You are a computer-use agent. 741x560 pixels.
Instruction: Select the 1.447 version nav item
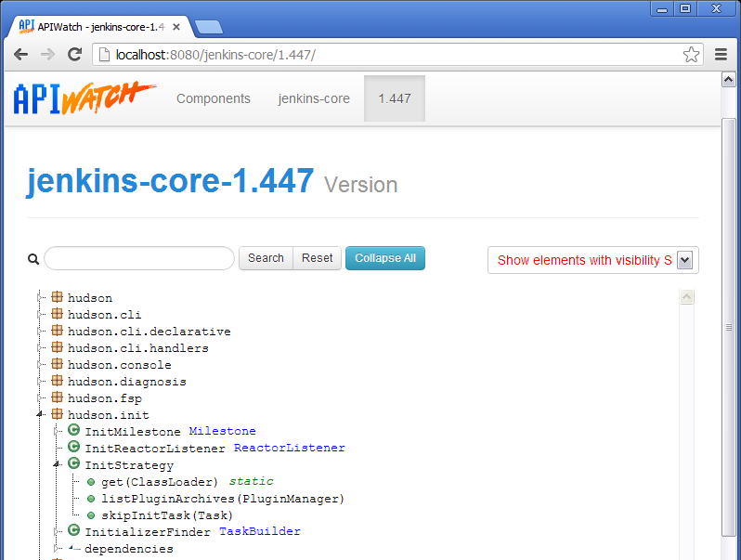coord(395,98)
